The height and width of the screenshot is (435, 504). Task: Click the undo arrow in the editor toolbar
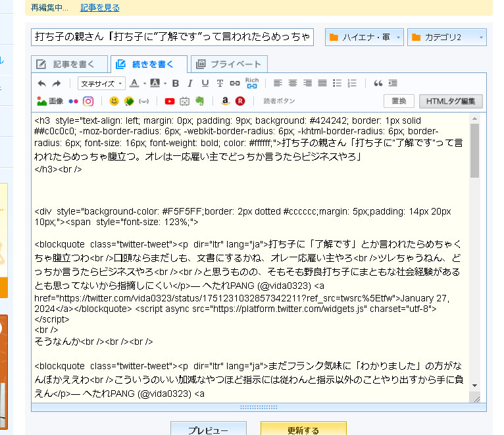[42, 84]
